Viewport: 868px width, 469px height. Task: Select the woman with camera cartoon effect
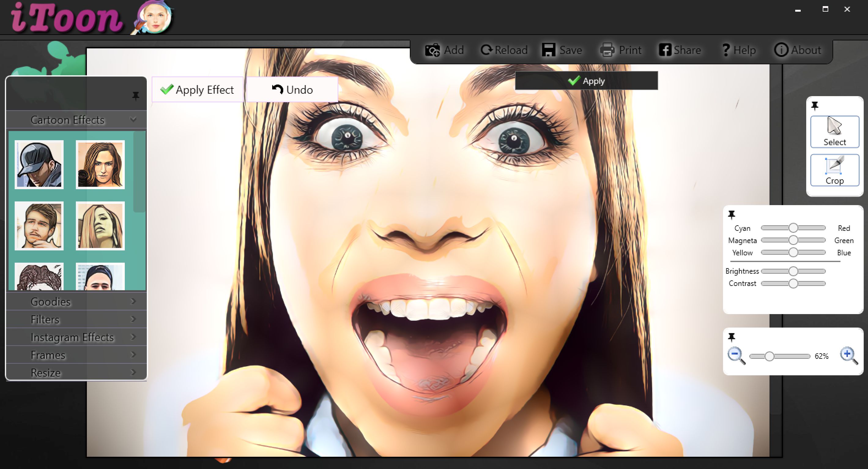click(100, 164)
